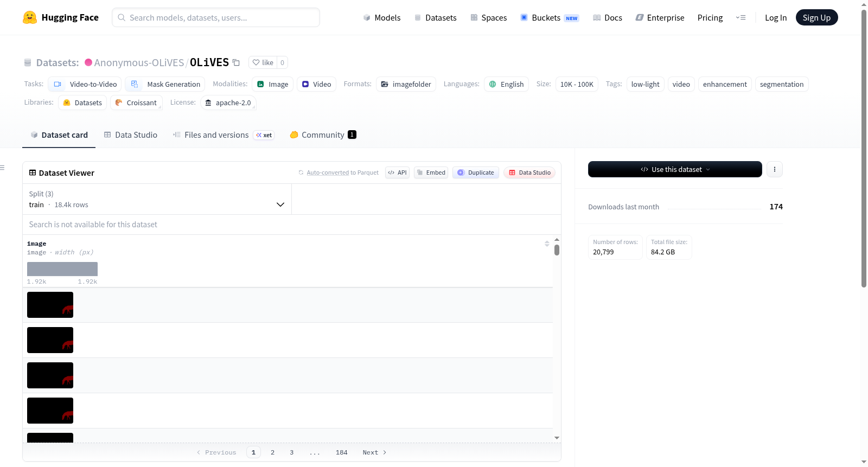Select current page 1 button
Viewport: 868px width, 467px height.
[x=253, y=452]
